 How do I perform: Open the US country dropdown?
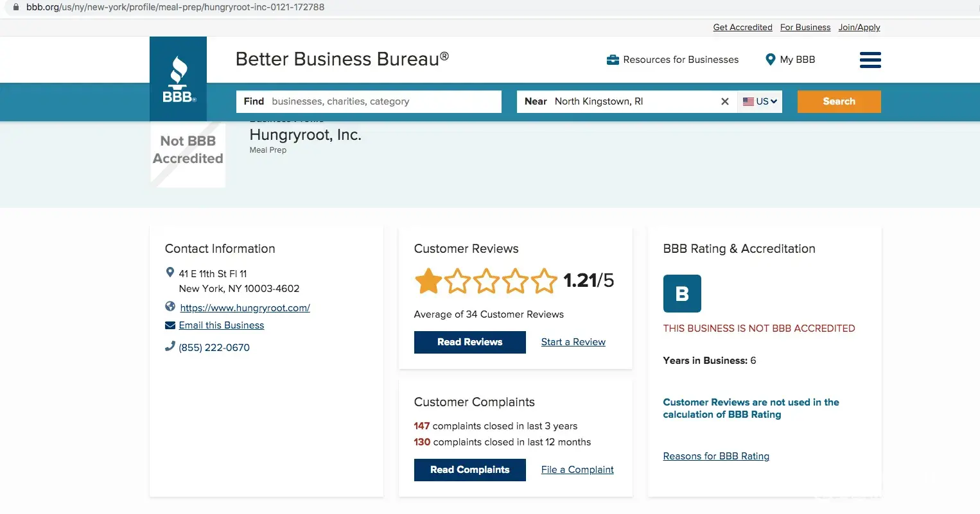pyautogui.click(x=760, y=101)
